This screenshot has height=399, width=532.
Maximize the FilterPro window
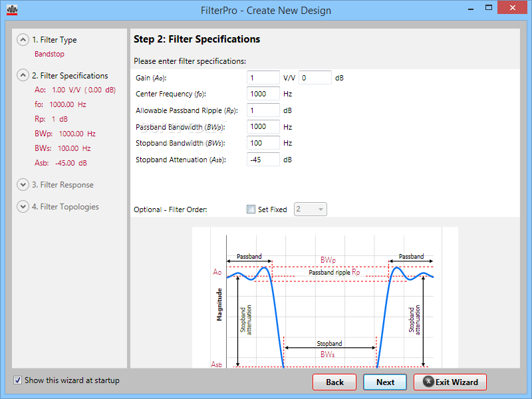pos(489,7)
